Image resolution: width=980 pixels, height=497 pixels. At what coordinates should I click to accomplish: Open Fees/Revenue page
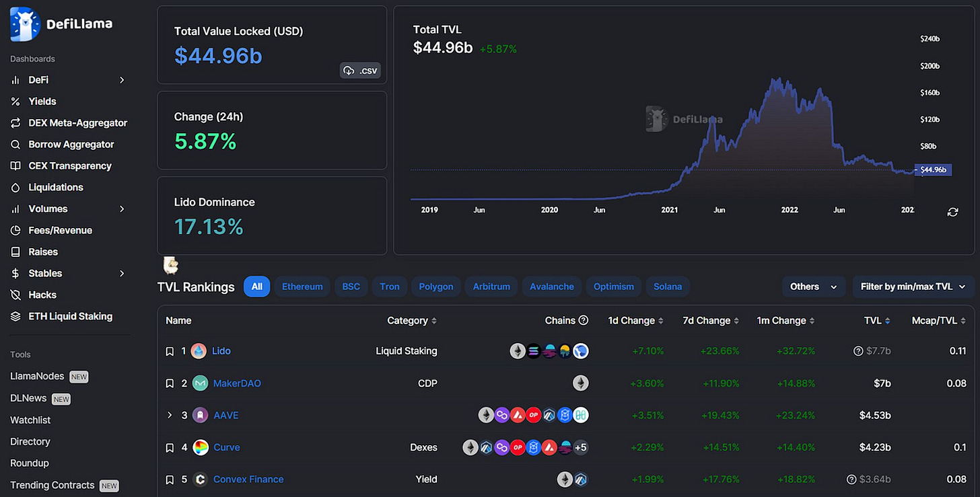click(61, 231)
